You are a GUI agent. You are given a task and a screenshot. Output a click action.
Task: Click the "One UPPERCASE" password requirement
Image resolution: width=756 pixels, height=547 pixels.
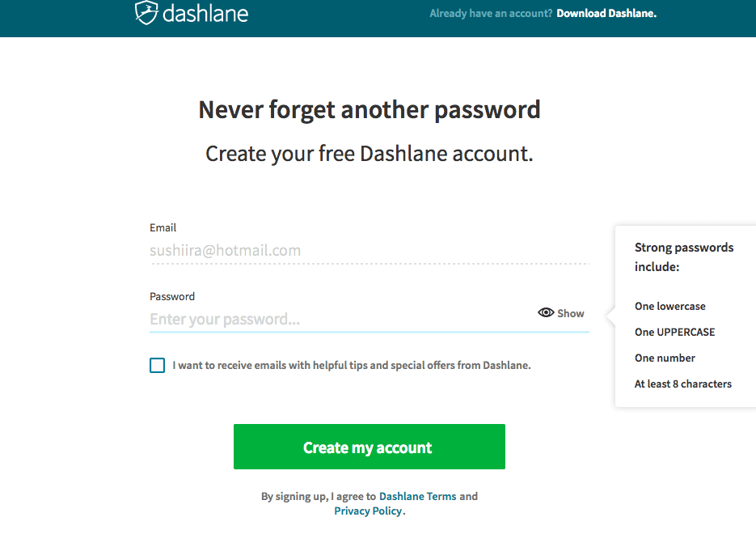tap(675, 332)
